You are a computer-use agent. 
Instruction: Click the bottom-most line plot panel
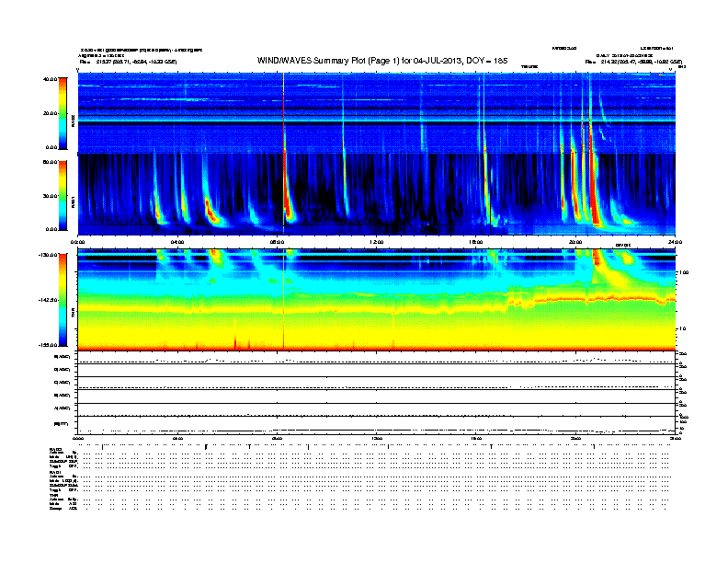[x=377, y=426]
